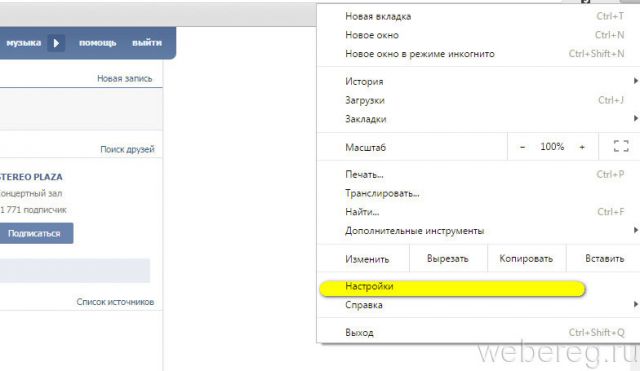
Task: Click the Изменить label in the menu
Action: pyautogui.click(x=367, y=259)
